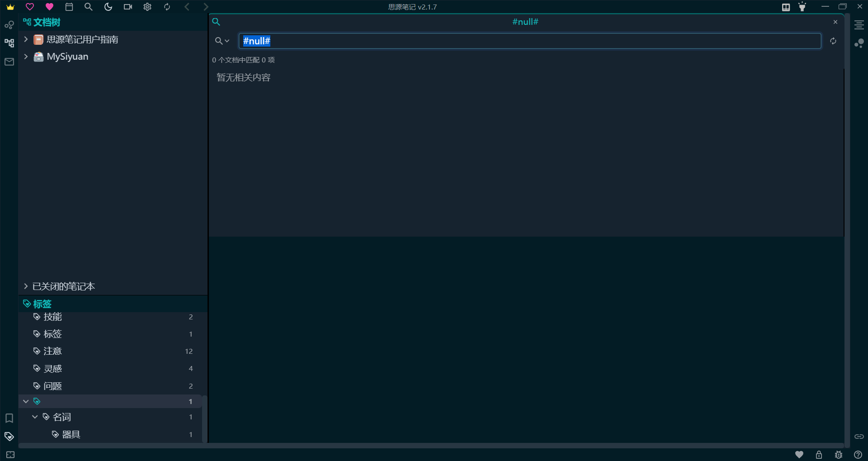868x461 pixels.
Task: Open inbox panel in the left sidebar
Action: click(9, 62)
